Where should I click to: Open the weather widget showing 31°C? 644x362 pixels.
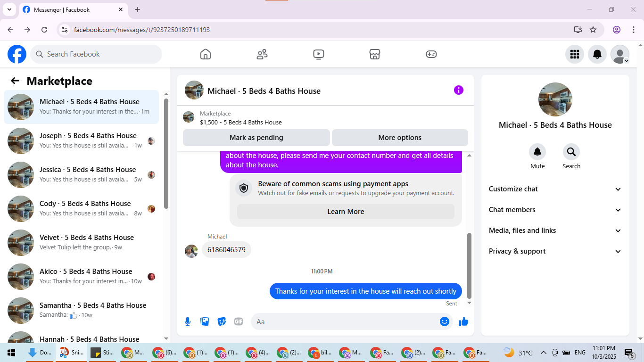pos(518,353)
